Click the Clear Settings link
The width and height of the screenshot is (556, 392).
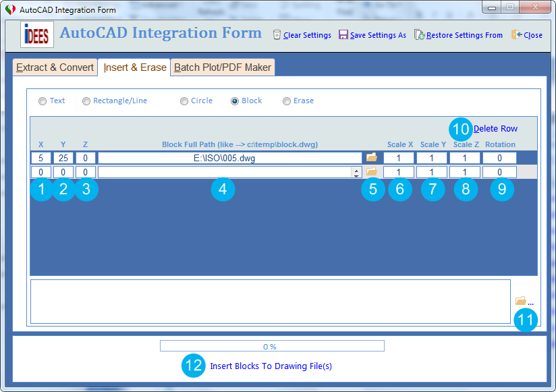[x=307, y=35]
